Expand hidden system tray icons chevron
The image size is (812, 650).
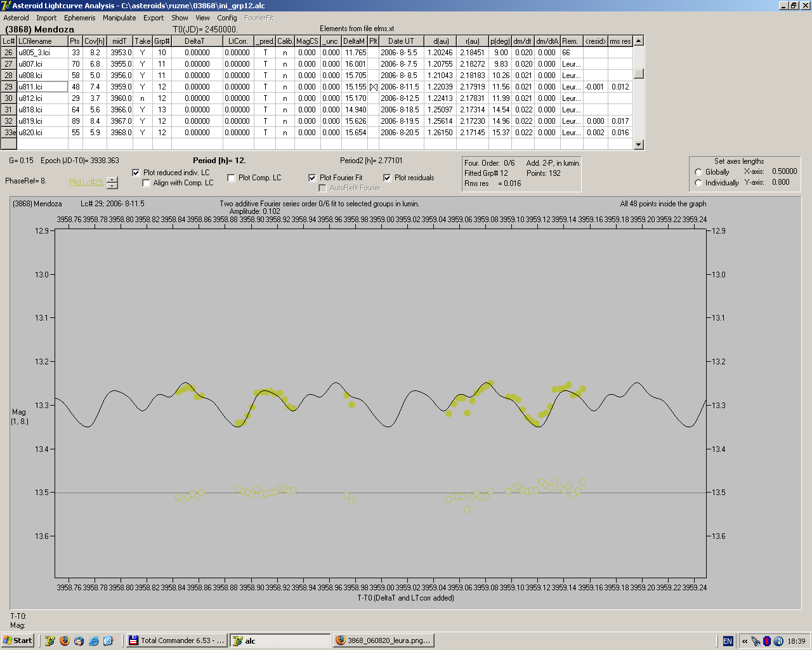pos(745,641)
